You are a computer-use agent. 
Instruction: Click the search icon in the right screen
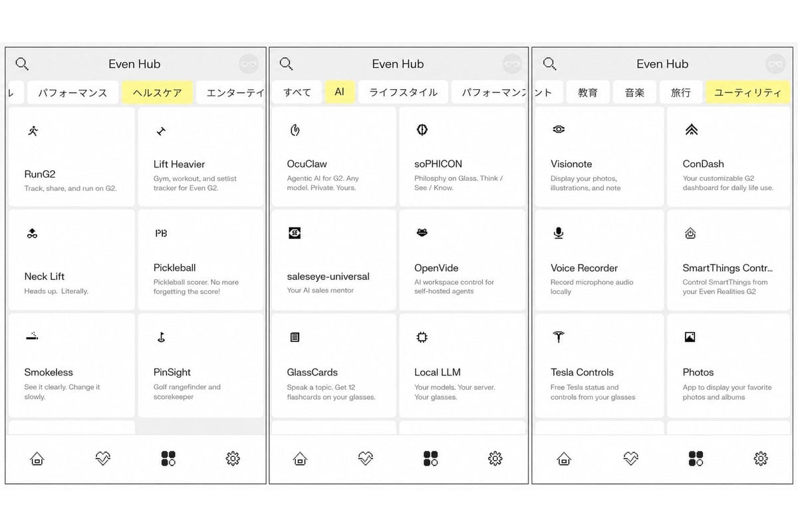[x=549, y=64]
